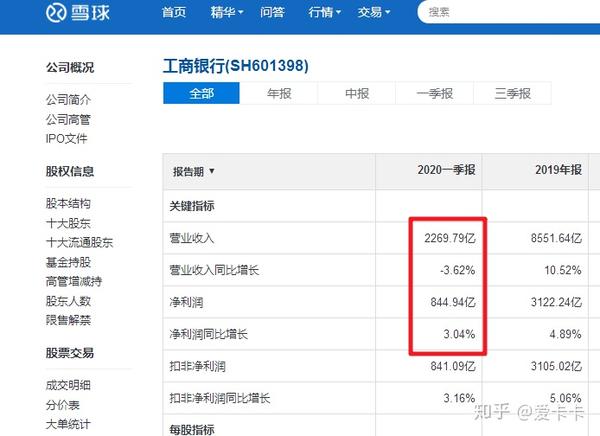This screenshot has width=600, height=436.
Task: Open 公司高管 in sidebar
Action: pyautogui.click(x=68, y=119)
